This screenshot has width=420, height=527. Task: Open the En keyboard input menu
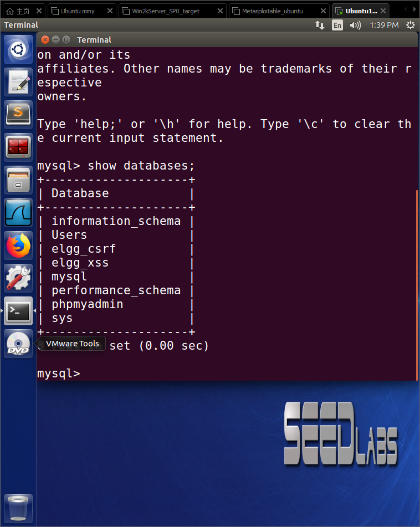tap(337, 25)
